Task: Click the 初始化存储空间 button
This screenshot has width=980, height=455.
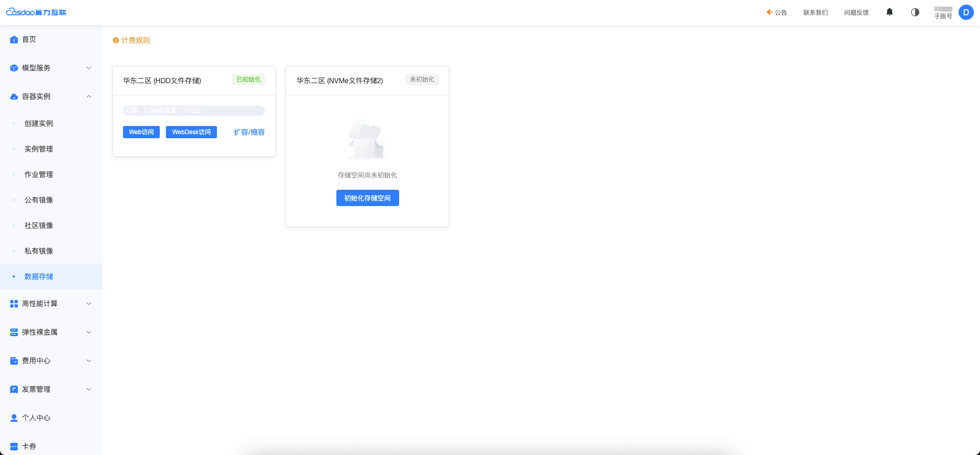Action: [x=367, y=198]
